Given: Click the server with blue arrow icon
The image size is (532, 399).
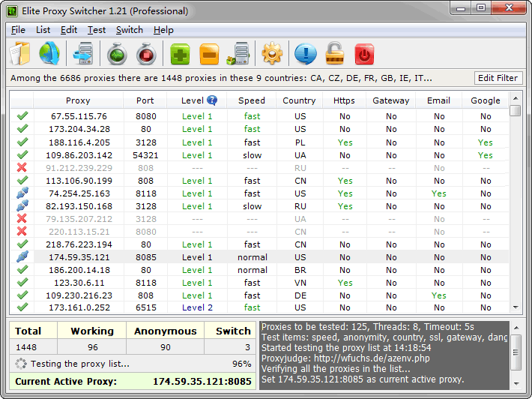Looking at the screenshot, I should [83, 53].
